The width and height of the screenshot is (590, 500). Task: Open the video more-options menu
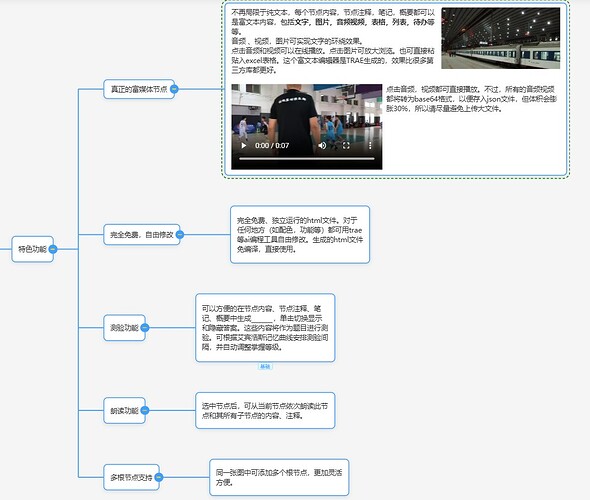click(x=370, y=146)
